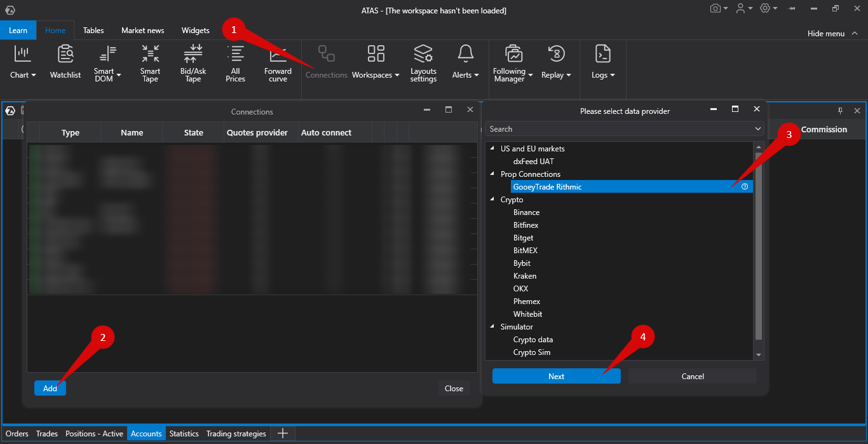
Task: Open the Workspaces icon menu
Action: (376, 53)
